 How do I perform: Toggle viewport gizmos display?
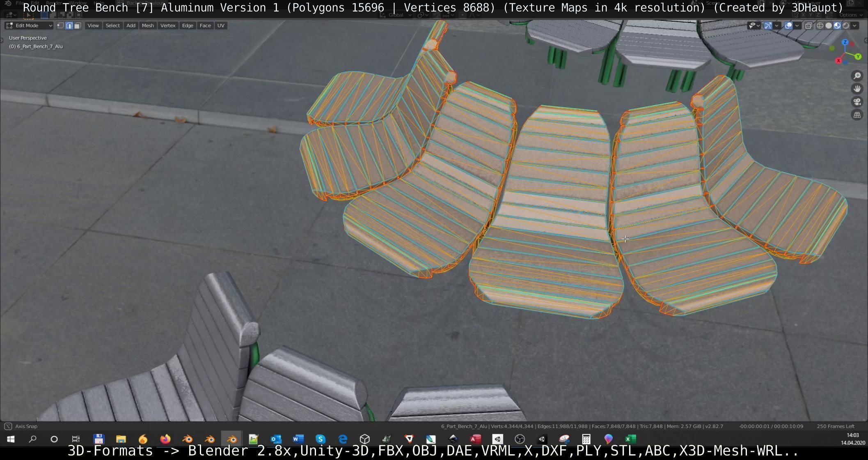point(768,25)
